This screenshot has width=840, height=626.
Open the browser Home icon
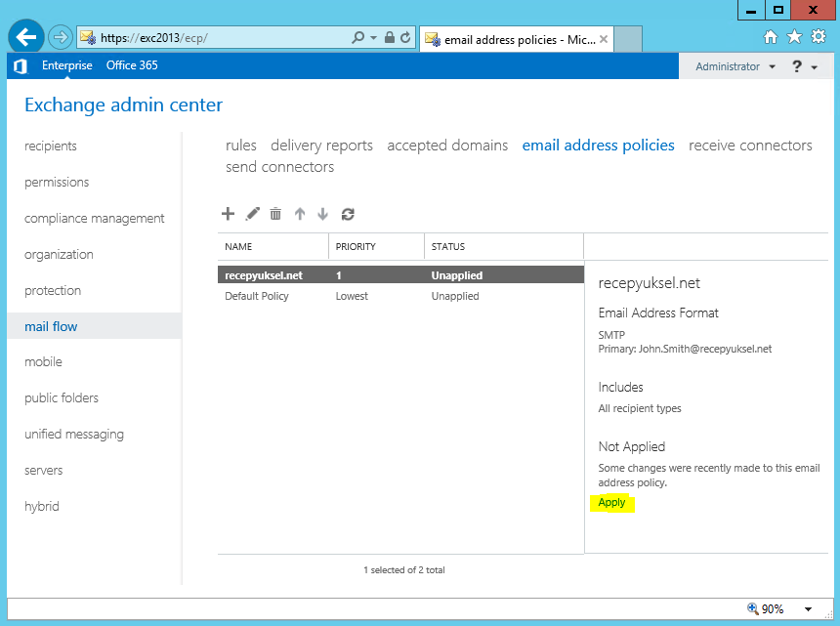[771, 37]
